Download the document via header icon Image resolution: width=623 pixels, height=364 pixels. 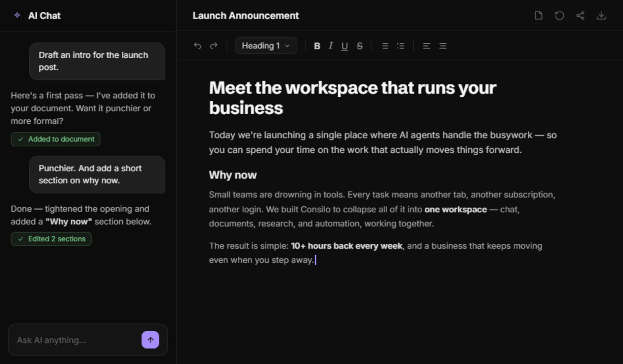click(x=601, y=16)
